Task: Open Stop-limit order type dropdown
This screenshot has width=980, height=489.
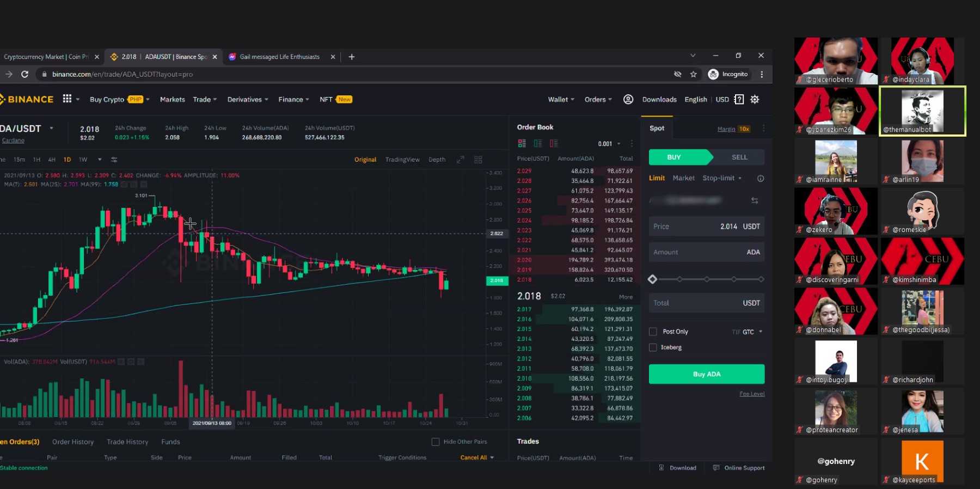Action: (x=722, y=178)
